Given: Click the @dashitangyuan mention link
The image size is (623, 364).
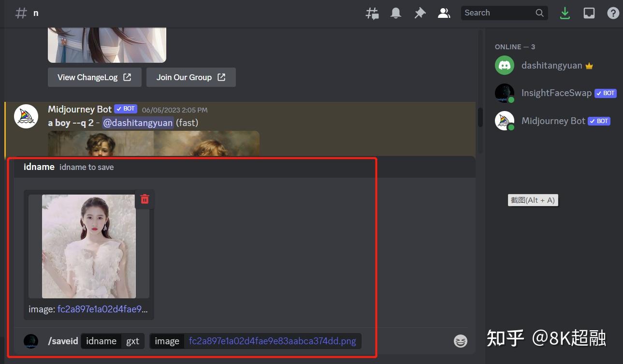Looking at the screenshot, I should coord(138,123).
